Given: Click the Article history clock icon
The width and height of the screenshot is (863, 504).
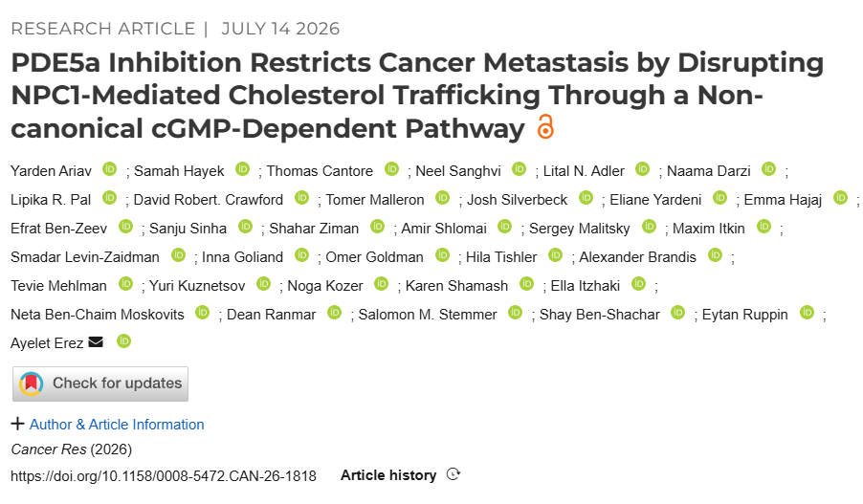Looking at the screenshot, I should pos(453,474).
